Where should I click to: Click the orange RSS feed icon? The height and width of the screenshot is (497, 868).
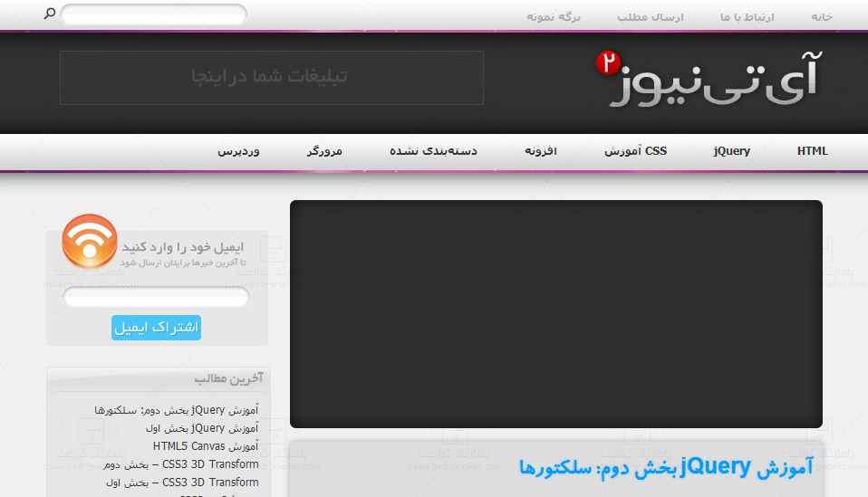coord(89,241)
